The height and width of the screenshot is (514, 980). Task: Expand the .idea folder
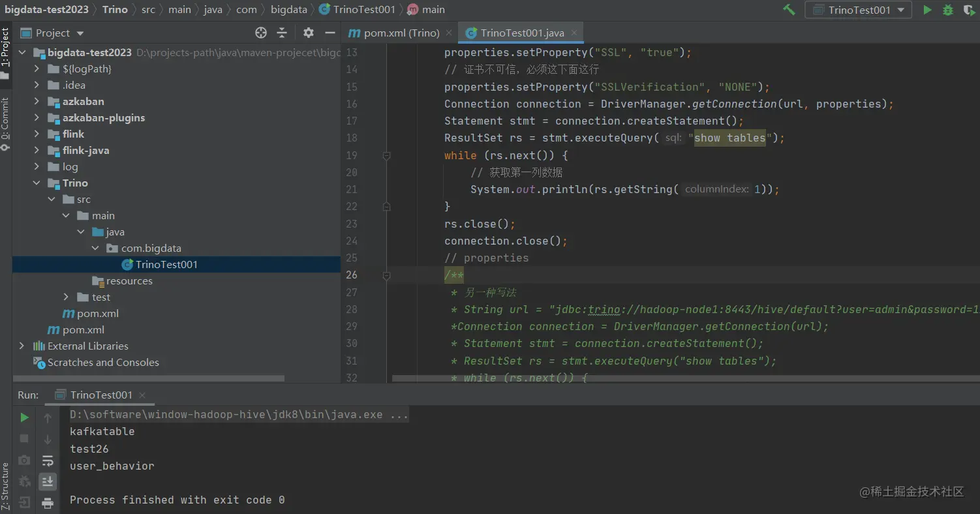pyautogui.click(x=37, y=85)
